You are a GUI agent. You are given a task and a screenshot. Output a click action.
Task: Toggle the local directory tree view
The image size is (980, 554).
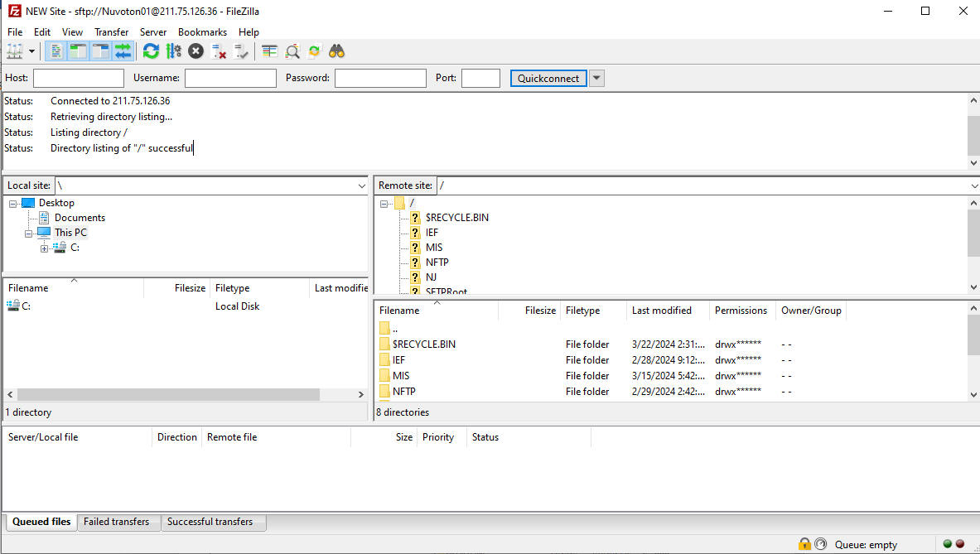(x=78, y=51)
